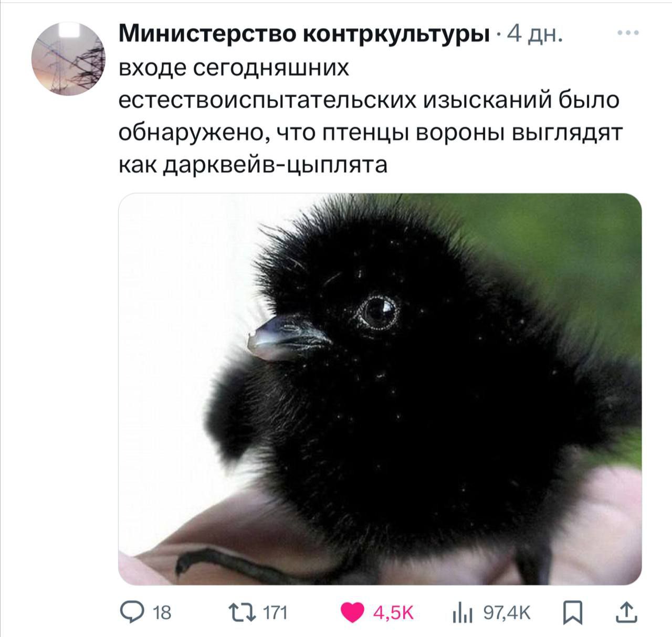The width and height of the screenshot is (672, 637).
Task: Click the 171 reposts count
Action: (x=275, y=612)
